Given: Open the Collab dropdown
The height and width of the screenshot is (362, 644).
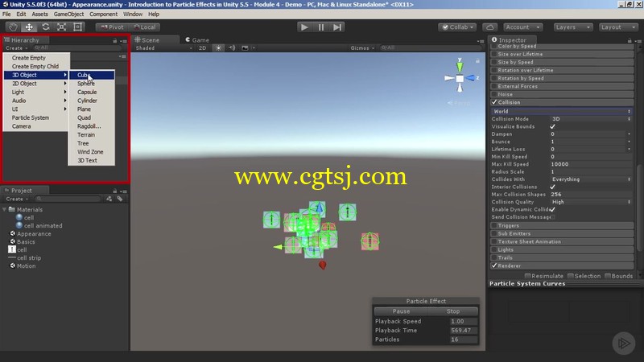Looking at the screenshot, I should [x=457, y=27].
